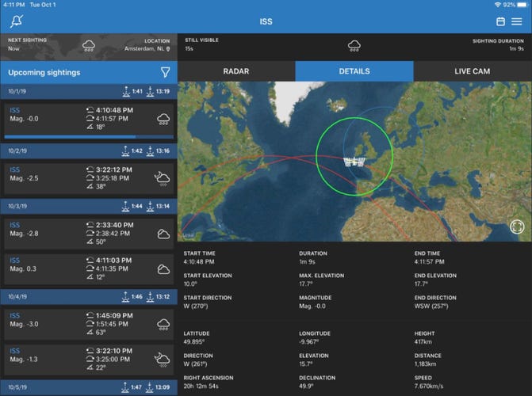
Task: Tap weather icon for 1:45:09 PM sighting
Action: click(163, 324)
